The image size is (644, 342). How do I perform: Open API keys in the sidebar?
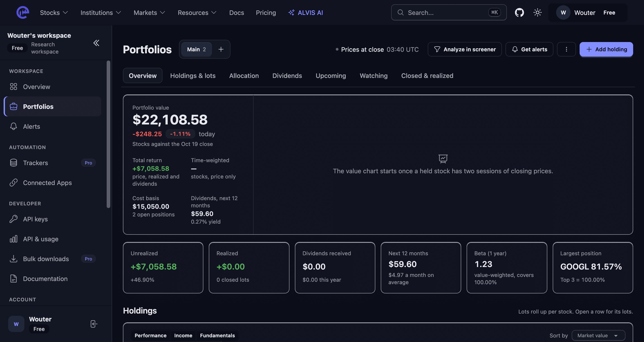52,219
